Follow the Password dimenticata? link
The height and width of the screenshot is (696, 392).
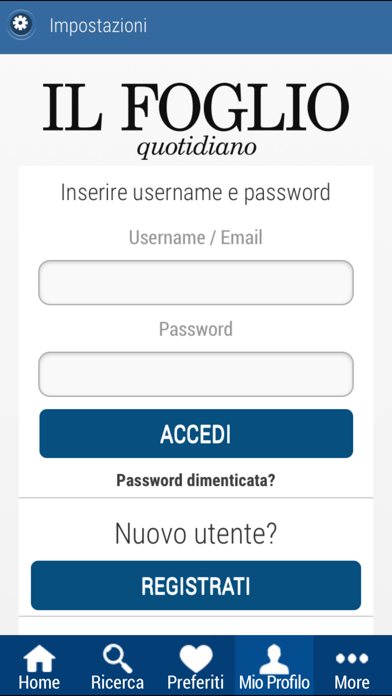pos(196,480)
